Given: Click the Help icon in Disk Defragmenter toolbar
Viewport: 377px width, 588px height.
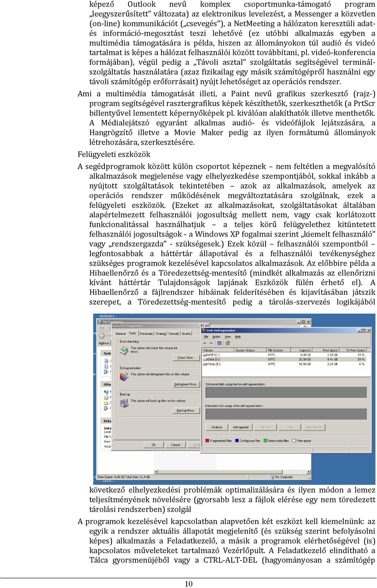Looking at the screenshot, I should [x=228, y=343].
